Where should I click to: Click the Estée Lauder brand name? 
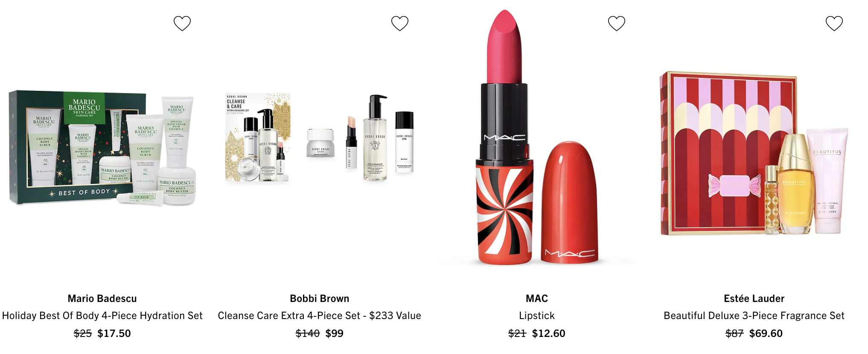coord(754,299)
